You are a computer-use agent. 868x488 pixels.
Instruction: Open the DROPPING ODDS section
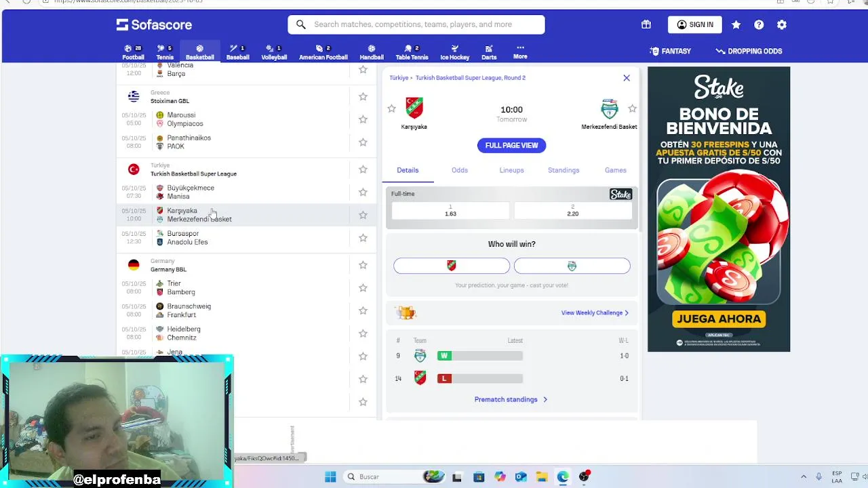point(749,51)
